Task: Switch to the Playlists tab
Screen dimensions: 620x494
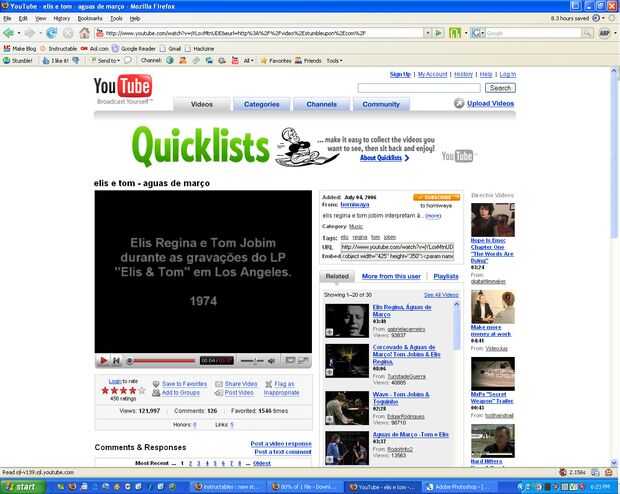Action: [446, 276]
